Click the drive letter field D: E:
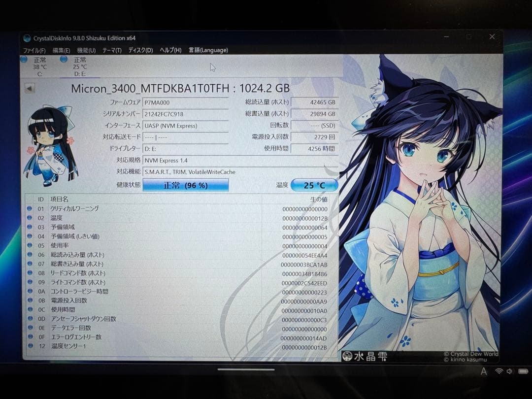 point(186,149)
